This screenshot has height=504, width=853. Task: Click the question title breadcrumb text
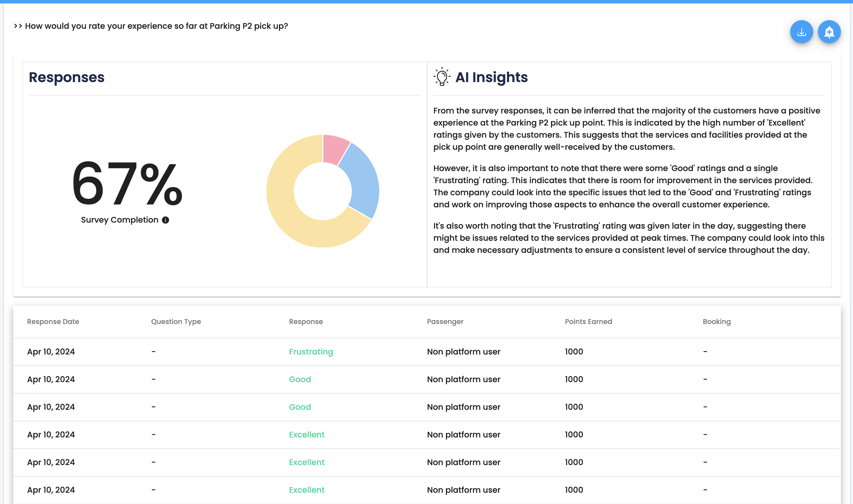pos(156,26)
